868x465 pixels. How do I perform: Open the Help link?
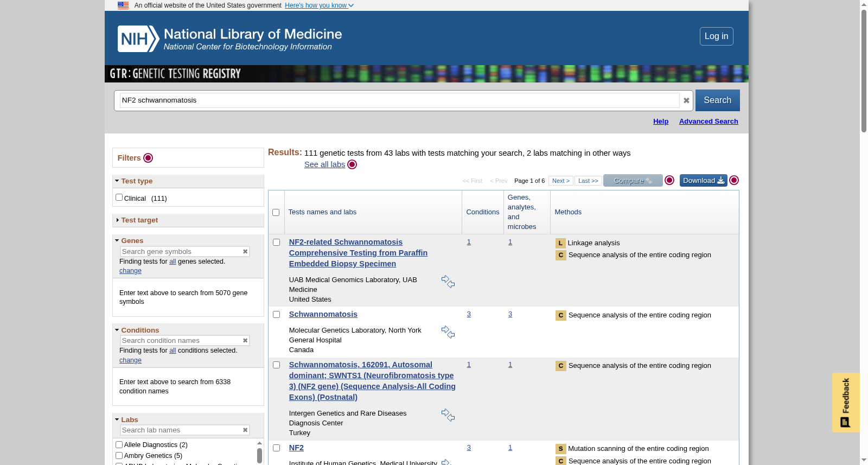[661, 122]
